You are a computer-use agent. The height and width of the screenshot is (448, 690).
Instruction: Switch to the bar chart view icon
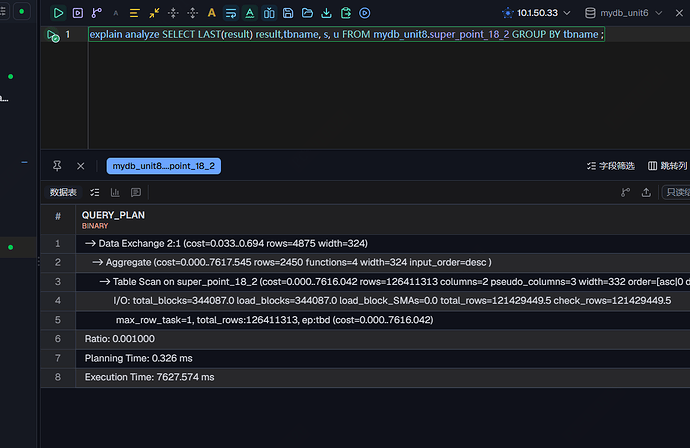(115, 192)
